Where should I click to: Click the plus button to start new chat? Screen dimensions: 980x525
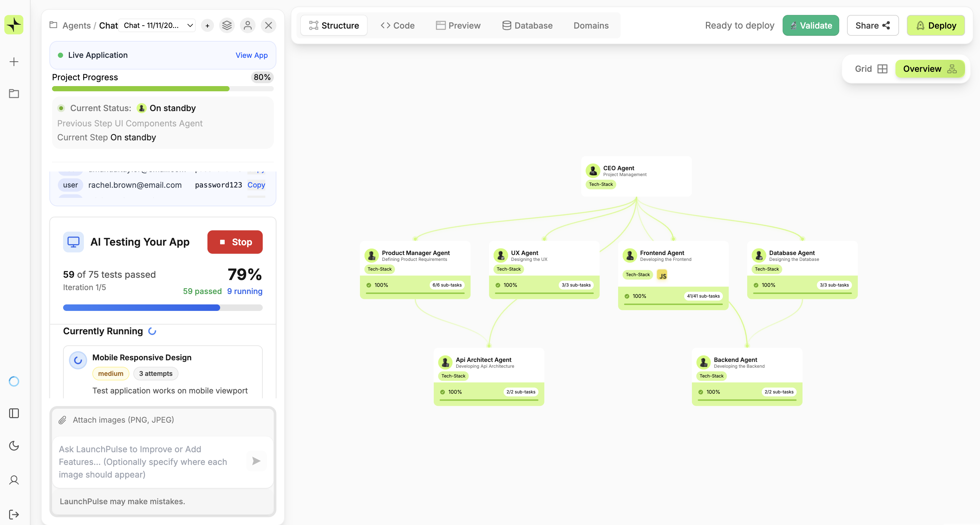207,25
